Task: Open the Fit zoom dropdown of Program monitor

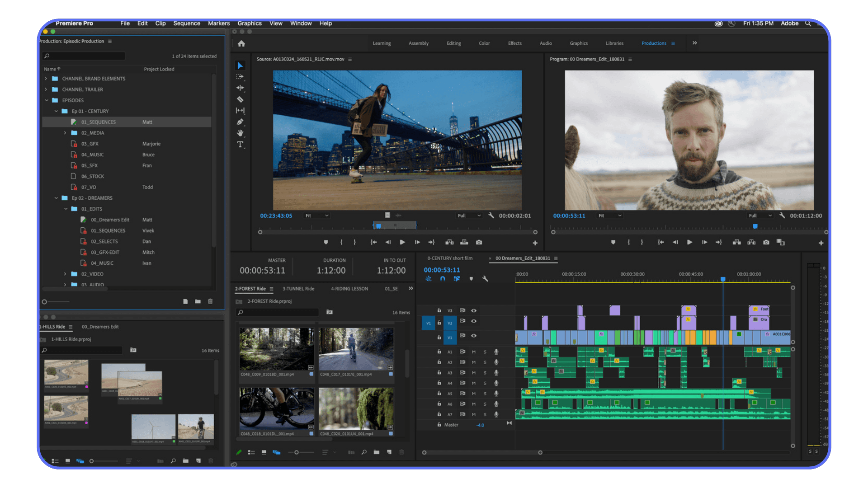Action: coord(609,216)
